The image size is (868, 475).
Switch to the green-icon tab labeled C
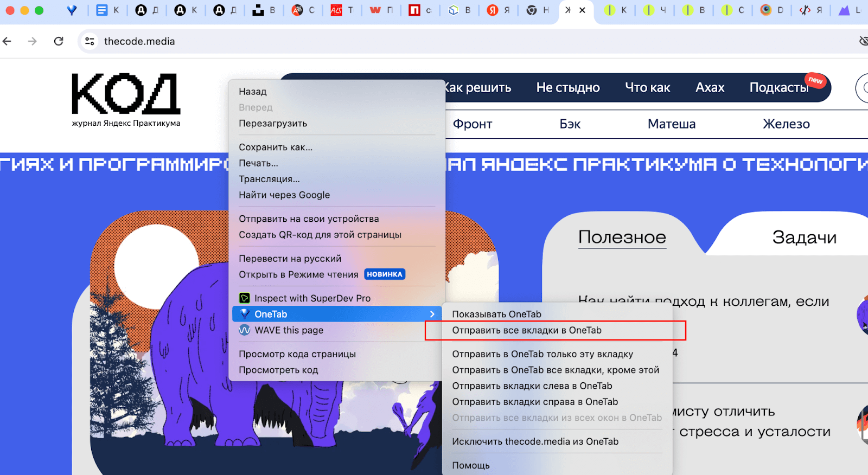733,10
